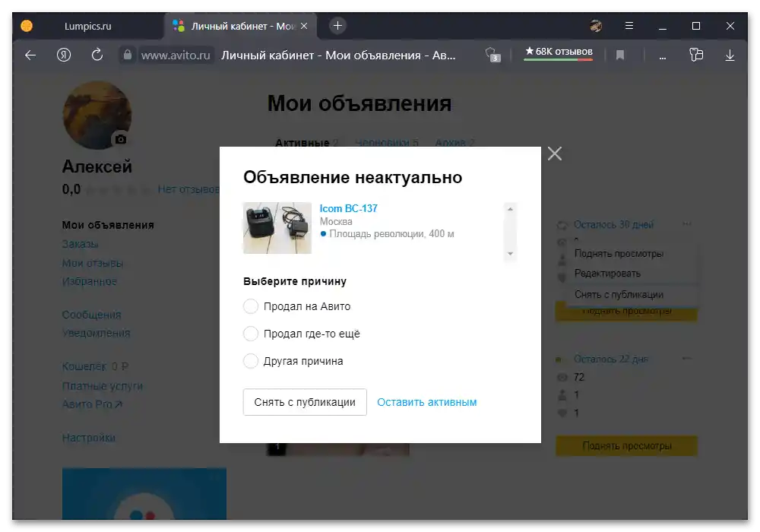The height and width of the screenshot is (532, 760).
Task: Click the profile avatar in title bar
Action: point(596,26)
